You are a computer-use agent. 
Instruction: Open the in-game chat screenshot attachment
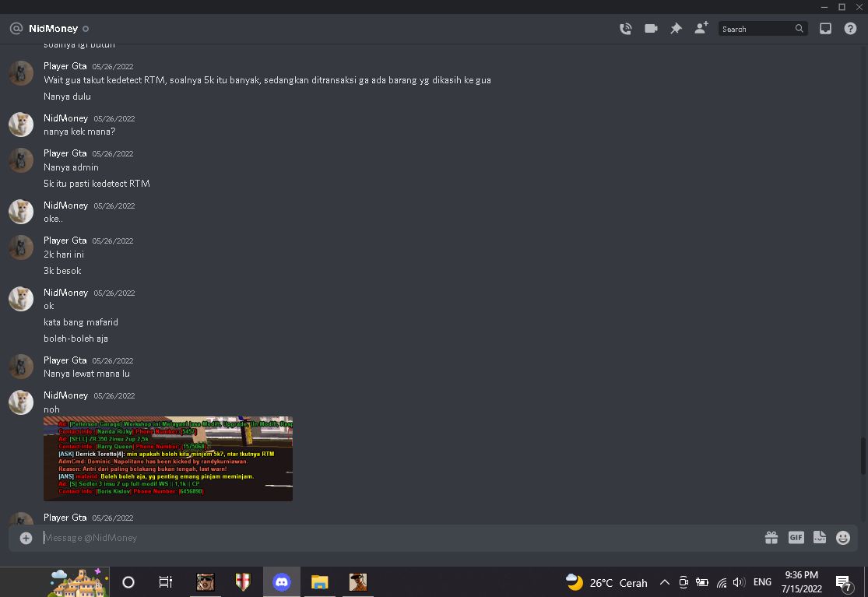coord(168,458)
